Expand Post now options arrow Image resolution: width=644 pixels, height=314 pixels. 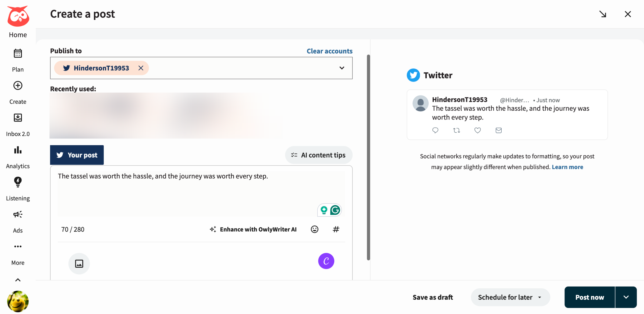point(626,297)
